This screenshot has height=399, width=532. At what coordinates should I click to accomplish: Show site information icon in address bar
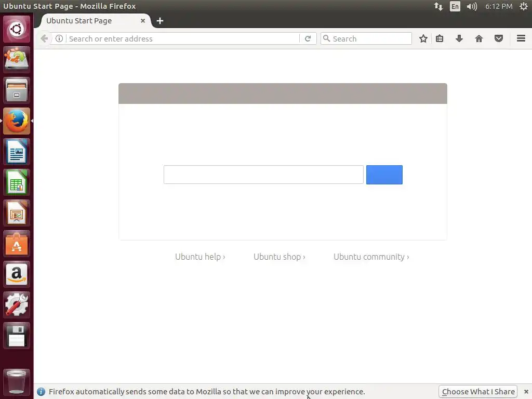tap(59, 38)
